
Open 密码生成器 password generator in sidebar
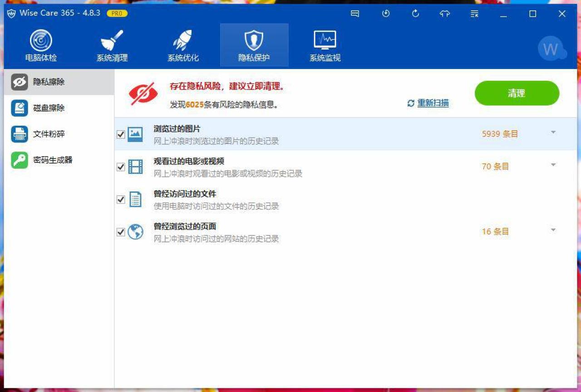point(53,160)
